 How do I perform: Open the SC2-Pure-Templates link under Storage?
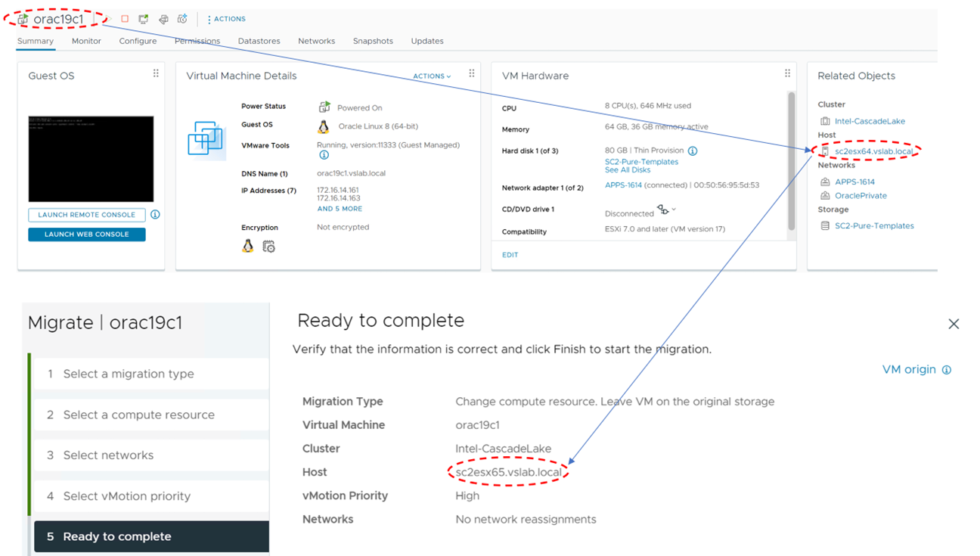pos(874,225)
